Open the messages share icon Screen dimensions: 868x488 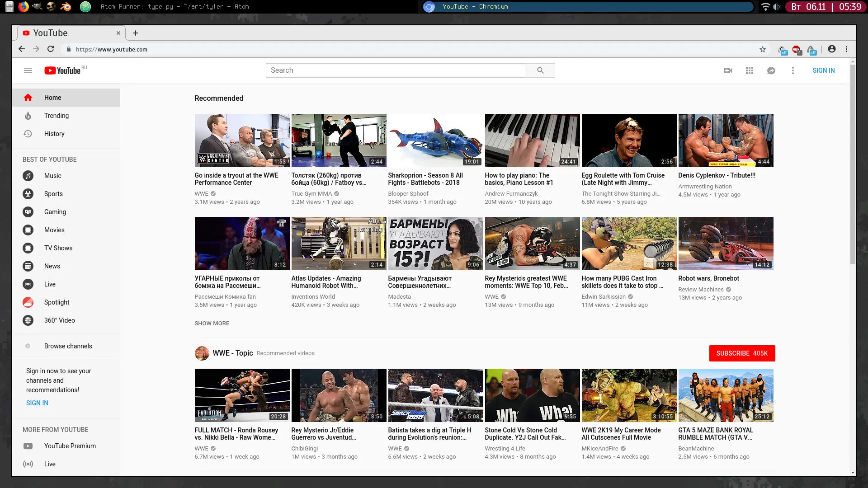pos(771,70)
